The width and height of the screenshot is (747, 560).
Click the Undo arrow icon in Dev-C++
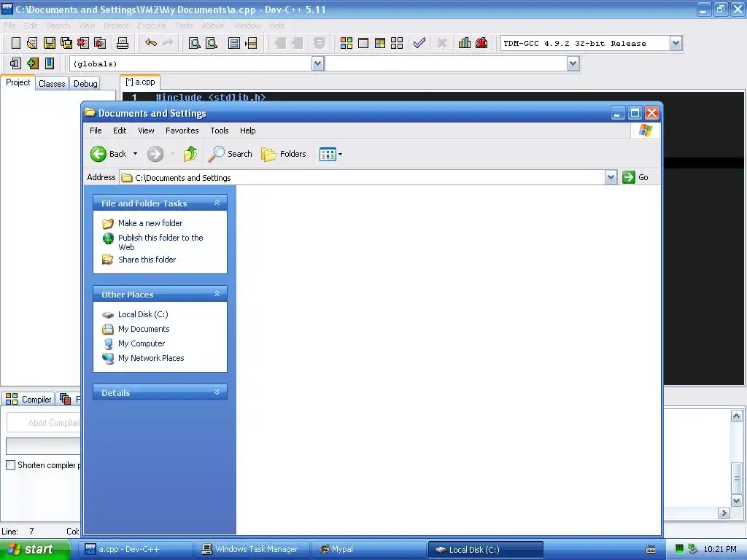150,43
